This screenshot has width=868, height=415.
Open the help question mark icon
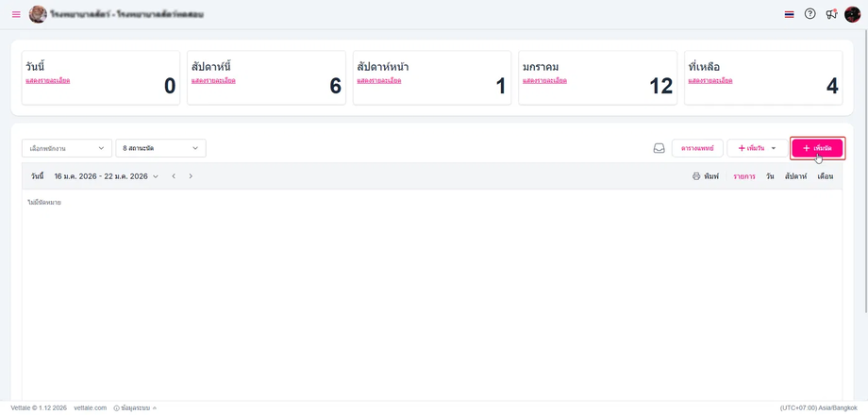click(x=810, y=14)
